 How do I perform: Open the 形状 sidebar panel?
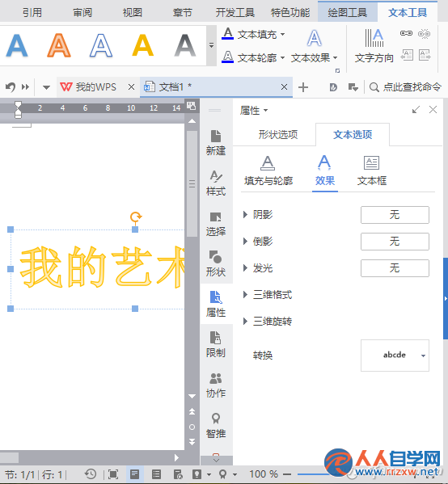point(216,263)
